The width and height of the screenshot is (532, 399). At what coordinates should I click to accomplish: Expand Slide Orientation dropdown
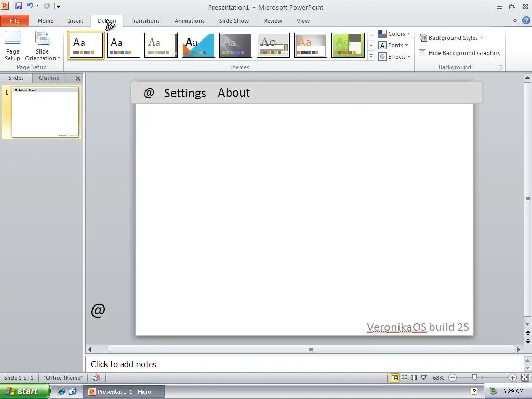(x=43, y=46)
